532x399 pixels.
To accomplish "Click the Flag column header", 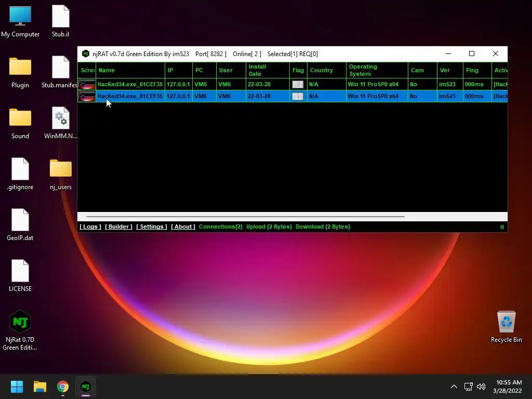I will [x=298, y=70].
